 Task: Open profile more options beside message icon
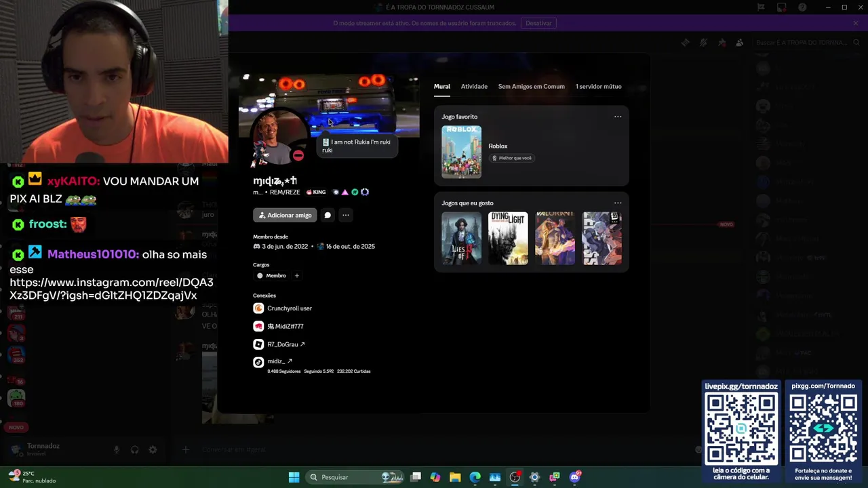(x=346, y=216)
